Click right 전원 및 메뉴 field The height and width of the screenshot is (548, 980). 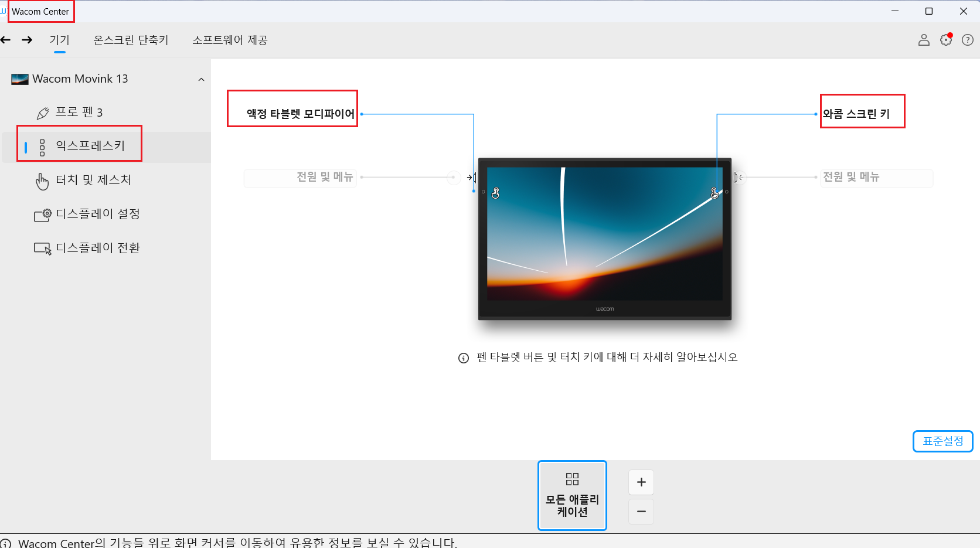tap(876, 177)
